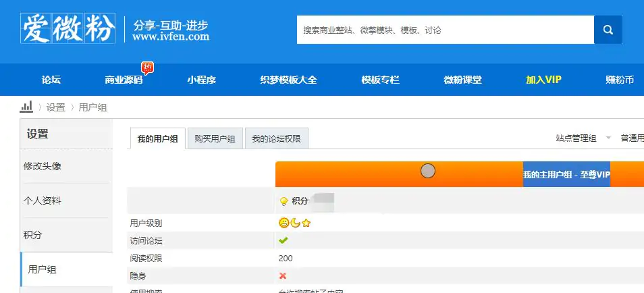The width and height of the screenshot is (644, 293).
Task: Click the 用户级别 row label
Action: (146, 223)
